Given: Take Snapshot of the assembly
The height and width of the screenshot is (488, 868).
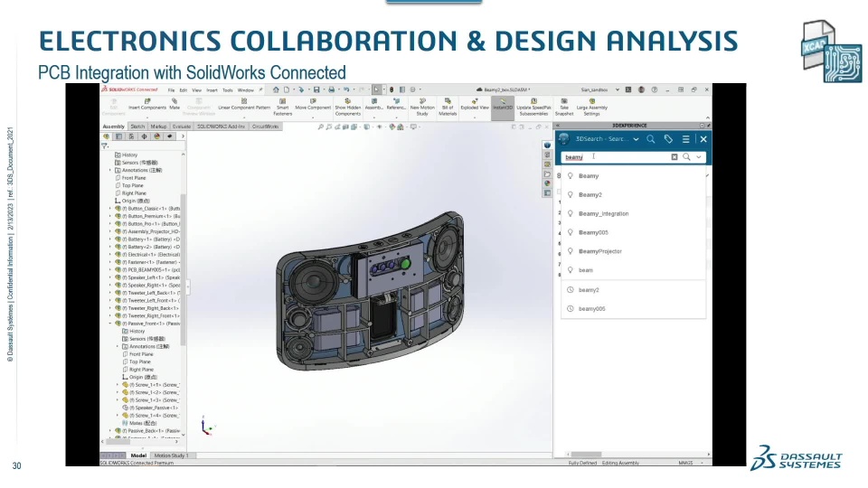Looking at the screenshot, I should click(564, 108).
